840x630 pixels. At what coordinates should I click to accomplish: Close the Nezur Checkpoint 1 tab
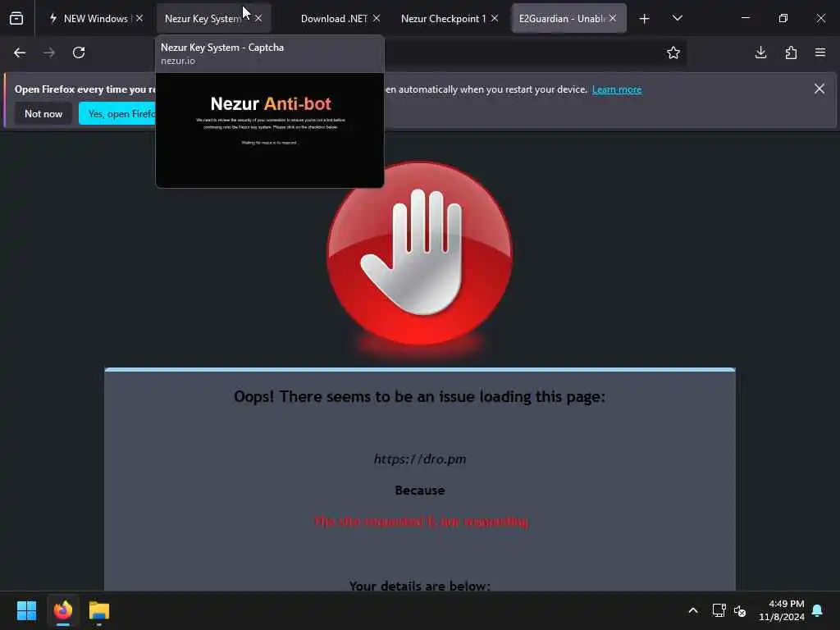pos(495,18)
